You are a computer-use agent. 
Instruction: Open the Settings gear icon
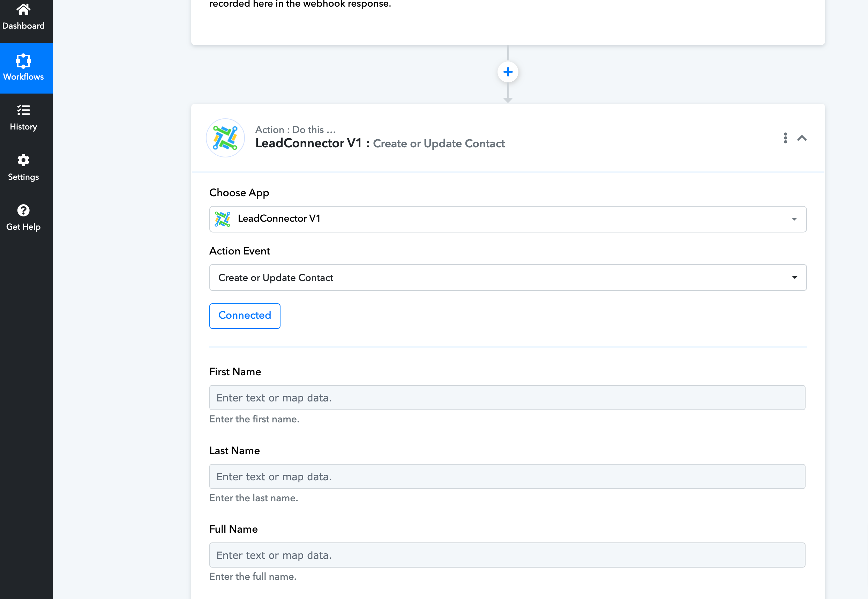click(x=23, y=160)
